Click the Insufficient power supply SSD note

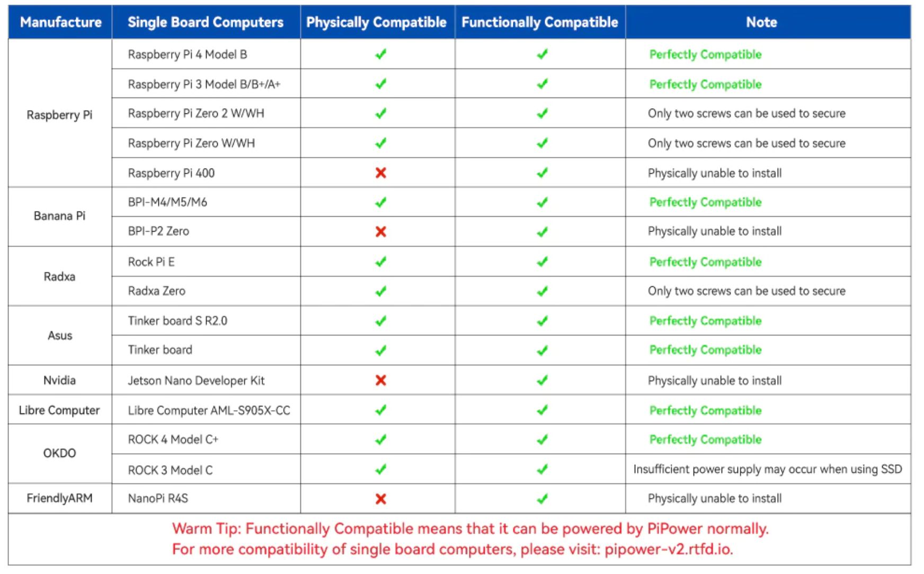pos(767,469)
